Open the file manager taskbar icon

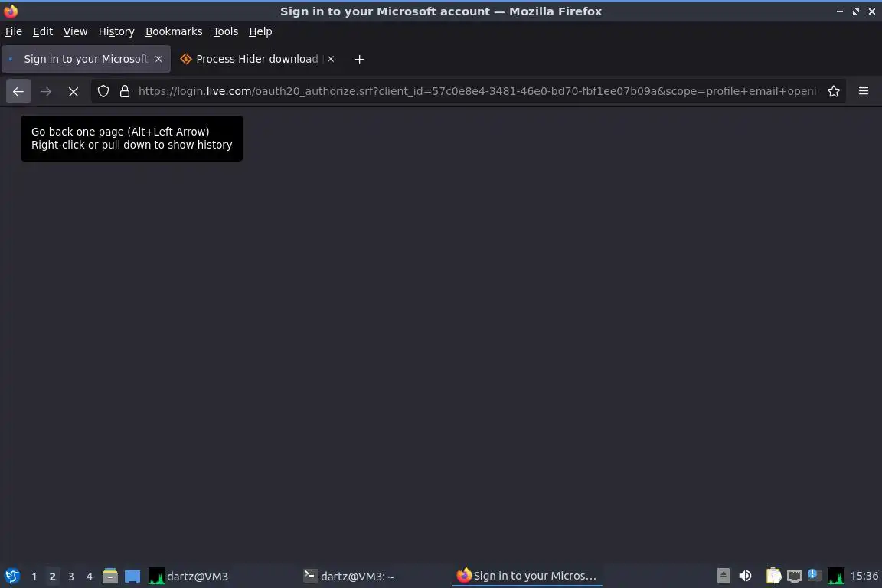coord(110,577)
